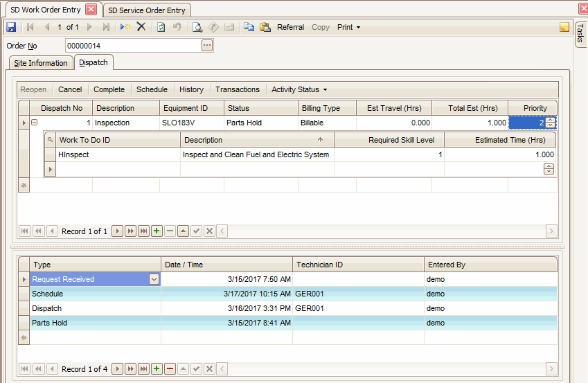Screen dimensions: 588x383
Task: Click the Dispatch No column header
Action: pos(61,108)
